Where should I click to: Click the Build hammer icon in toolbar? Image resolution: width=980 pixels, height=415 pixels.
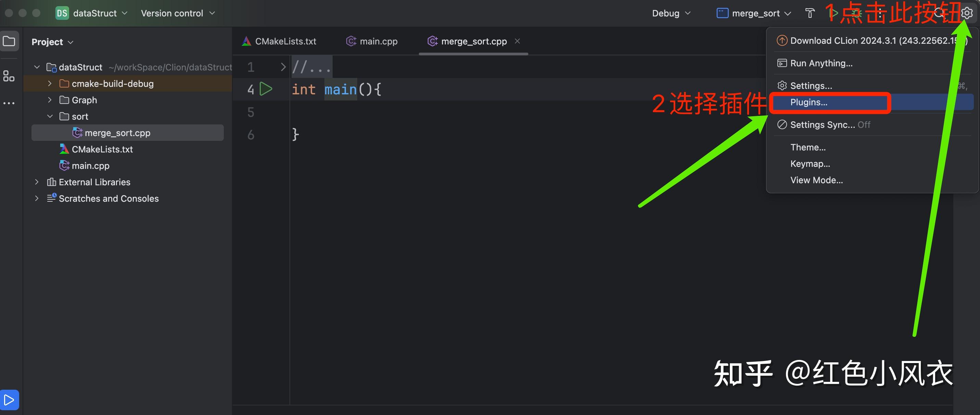coord(810,13)
